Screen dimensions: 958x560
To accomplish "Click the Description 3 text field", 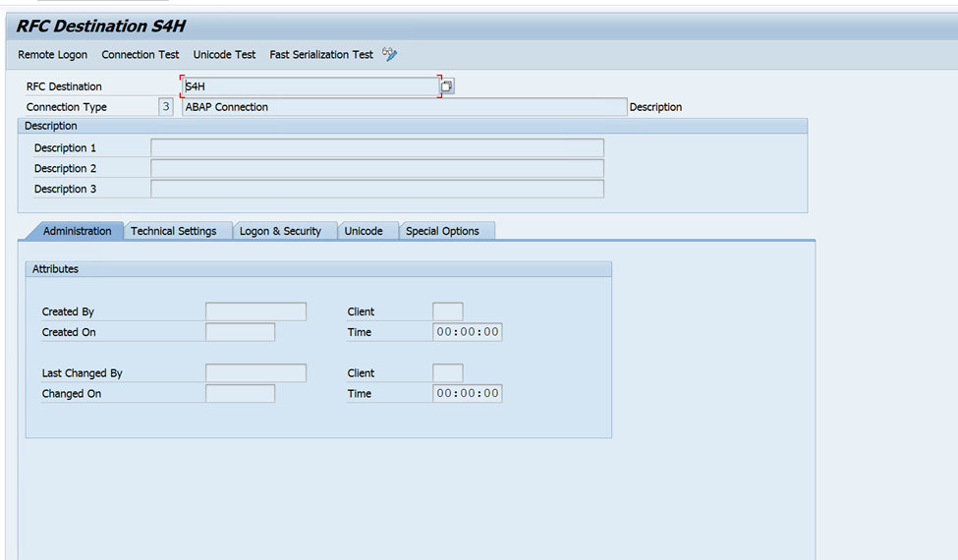I will (376, 189).
